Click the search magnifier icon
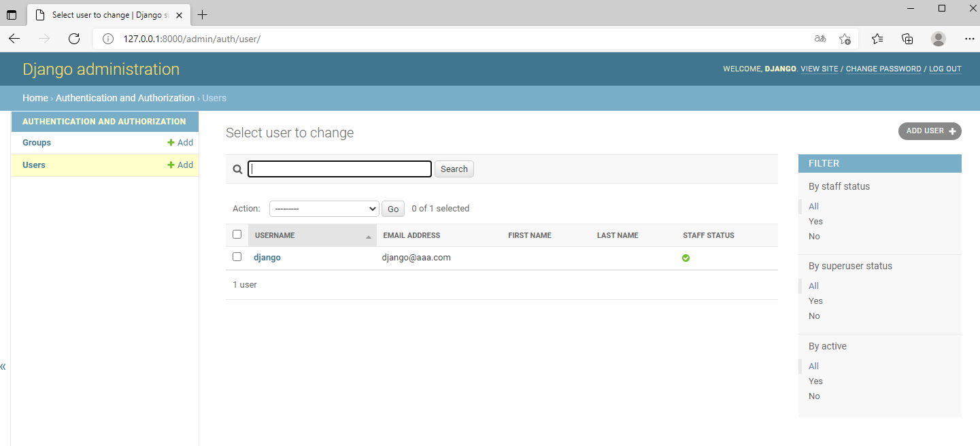980x446 pixels. point(237,169)
